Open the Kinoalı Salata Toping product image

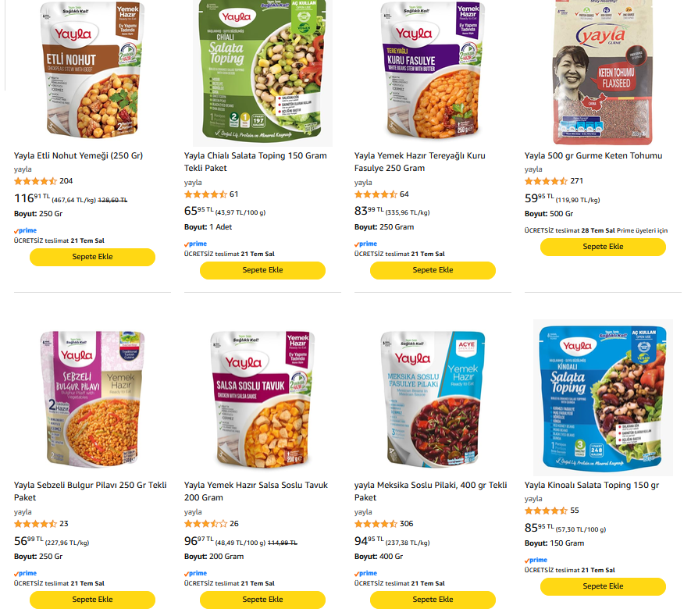(603, 398)
